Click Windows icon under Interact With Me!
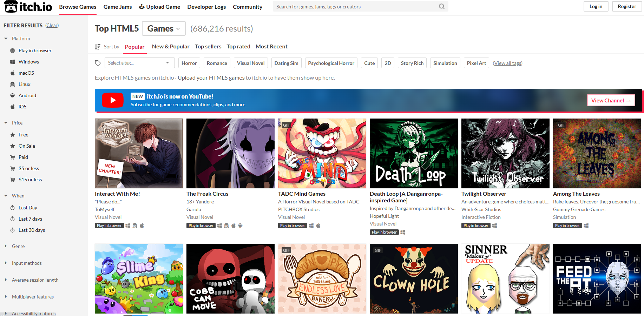Viewport: 644px width, 316px height. tap(128, 226)
